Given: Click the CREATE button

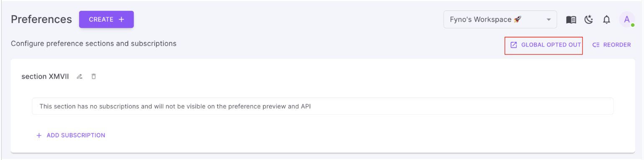Looking at the screenshot, I should (x=106, y=19).
